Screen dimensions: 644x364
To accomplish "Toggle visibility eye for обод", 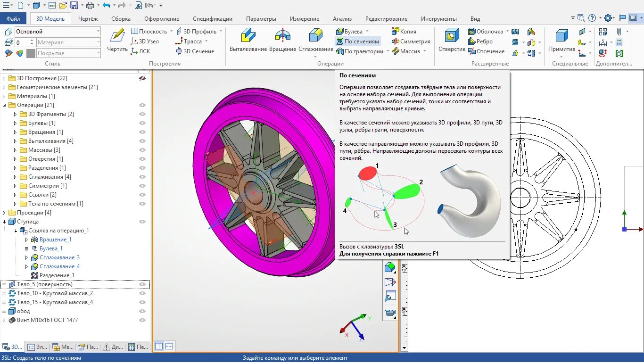I will pyautogui.click(x=142, y=311).
